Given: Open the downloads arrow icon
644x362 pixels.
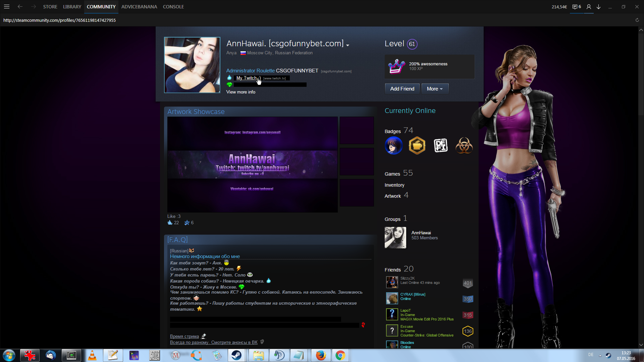Looking at the screenshot, I should click(x=598, y=7).
